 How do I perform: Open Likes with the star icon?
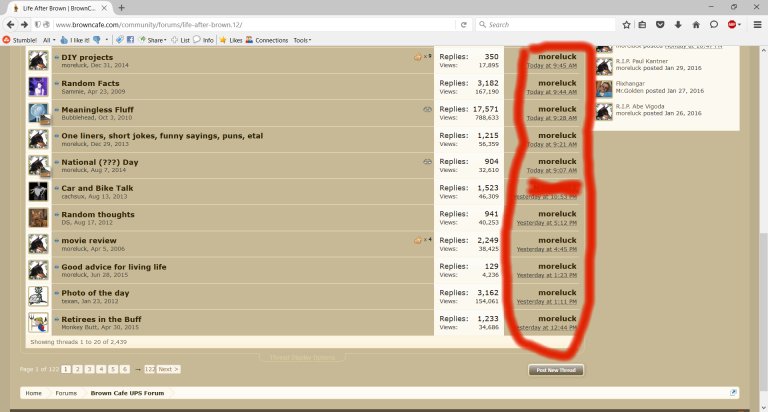tap(231, 40)
